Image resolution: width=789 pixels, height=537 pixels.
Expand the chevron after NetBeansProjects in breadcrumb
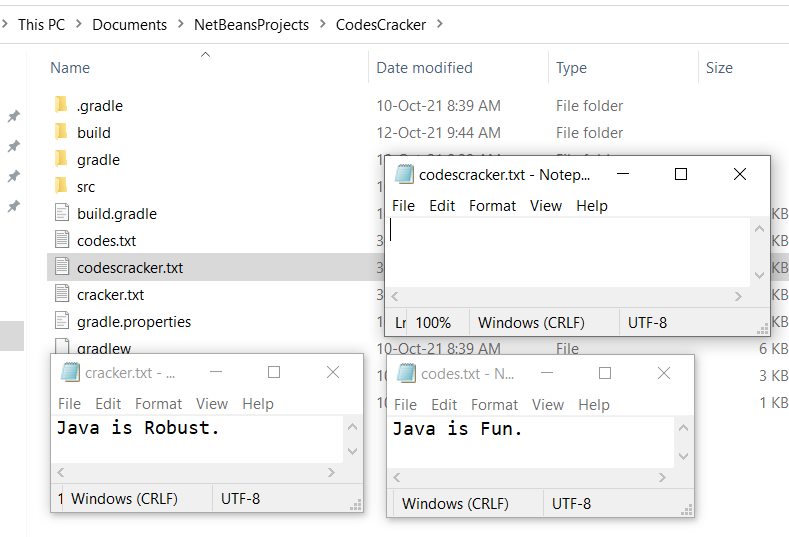pos(323,24)
